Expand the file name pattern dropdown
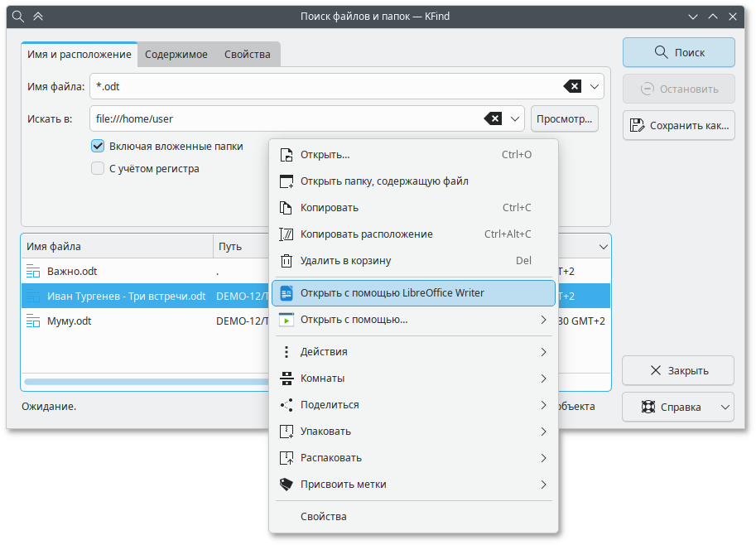The width and height of the screenshot is (756, 545). pyautogui.click(x=595, y=86)
